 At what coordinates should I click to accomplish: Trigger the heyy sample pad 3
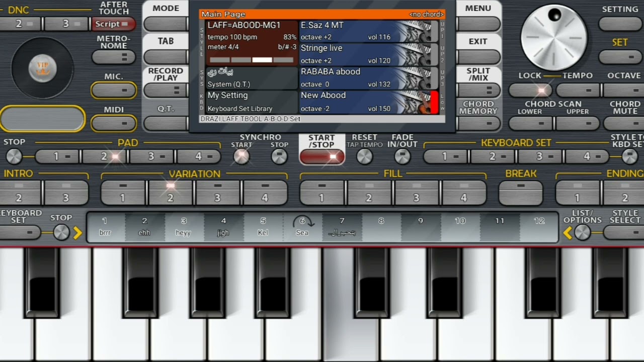click(184, 227)
